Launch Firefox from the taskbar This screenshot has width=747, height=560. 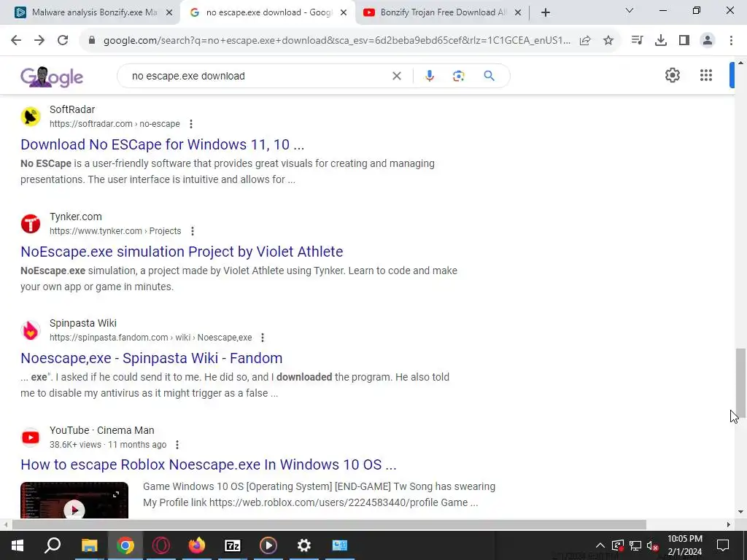pos(197,545)
